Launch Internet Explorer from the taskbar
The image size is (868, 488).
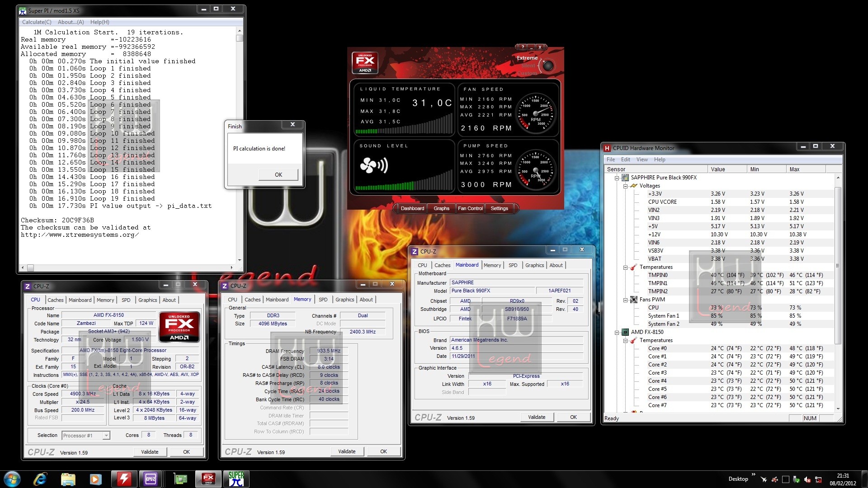(40, 479)
